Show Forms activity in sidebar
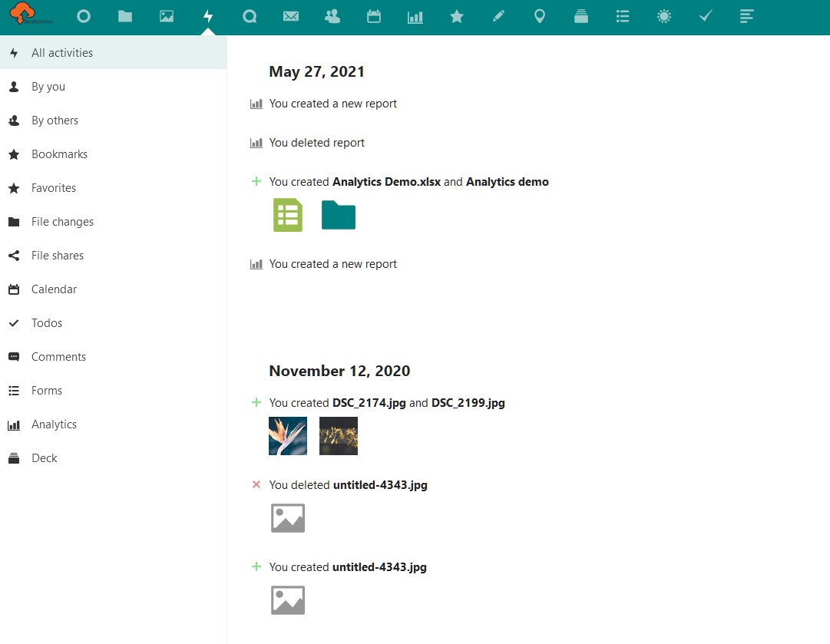This screenshot has width=830, height=644. coord(114,391)
